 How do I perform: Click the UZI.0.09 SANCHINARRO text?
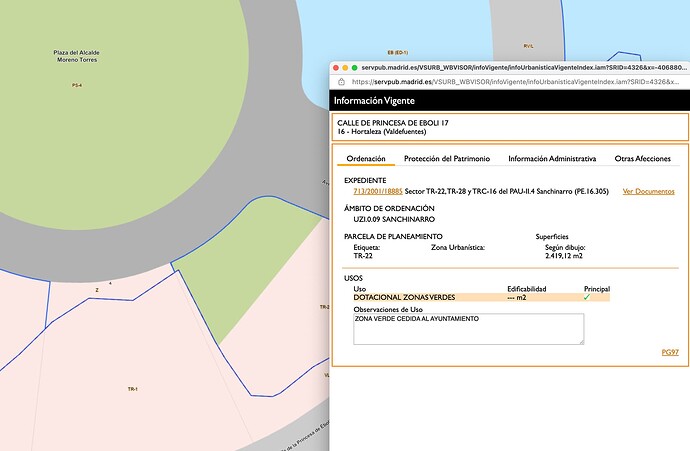pyautogui.click(x=394, y=219)
